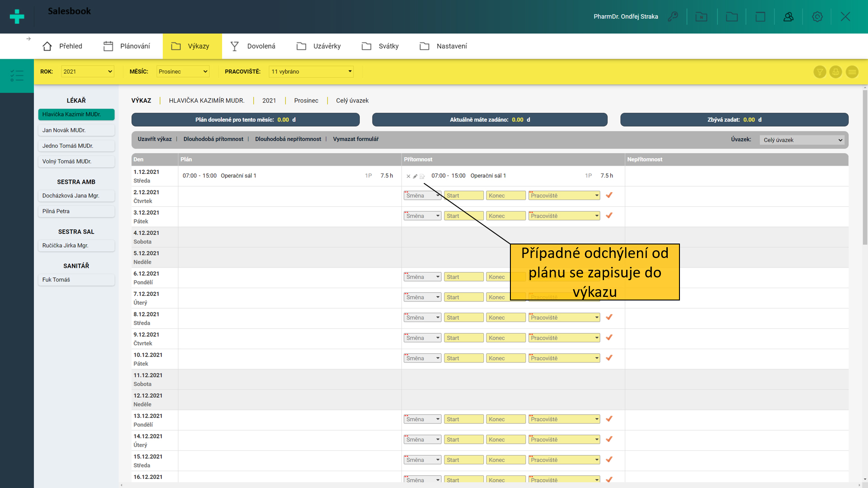
Task: Open the settings gear in the top bar
Action: point(817,17)
